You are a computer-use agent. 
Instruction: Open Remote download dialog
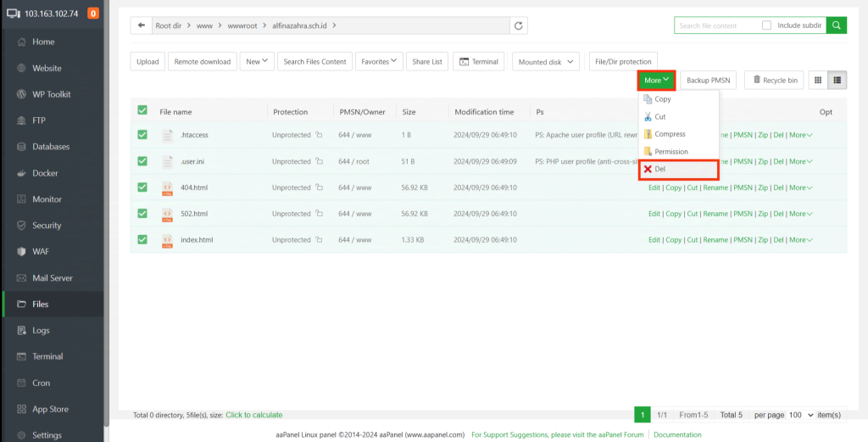point(203,61)
